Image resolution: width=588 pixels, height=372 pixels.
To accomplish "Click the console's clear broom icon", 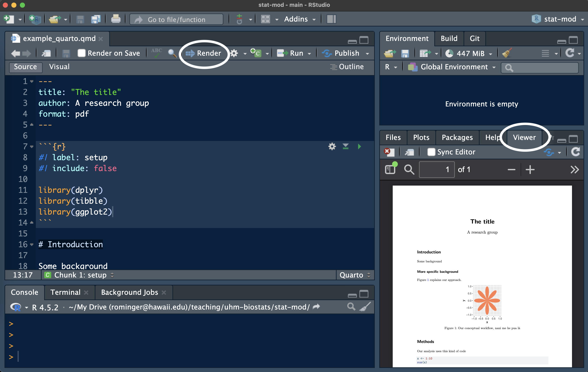I will (x=365, y=307).
